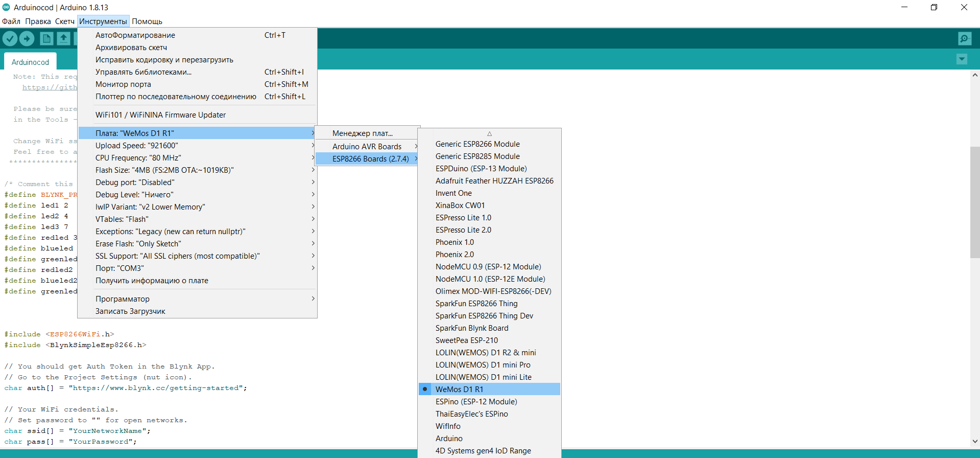Click the Arduino logo in title bar
Viewport: 980px width, 458px height.
click(x=6, y=7)
